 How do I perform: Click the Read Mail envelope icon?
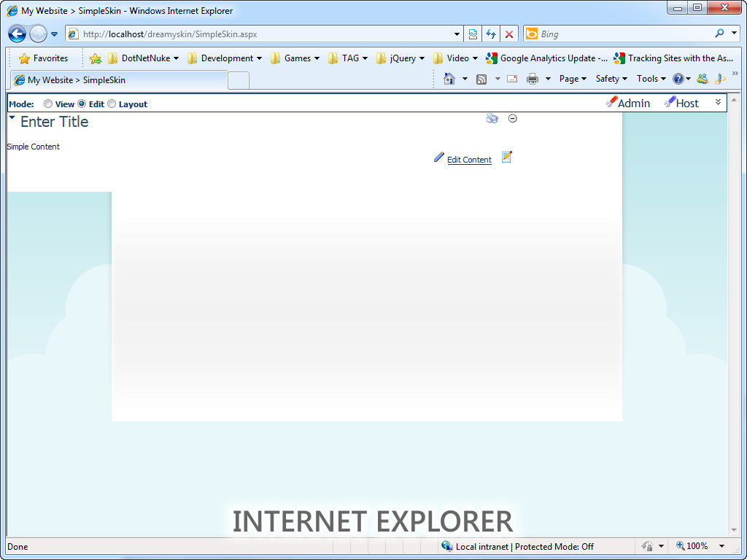512,79
